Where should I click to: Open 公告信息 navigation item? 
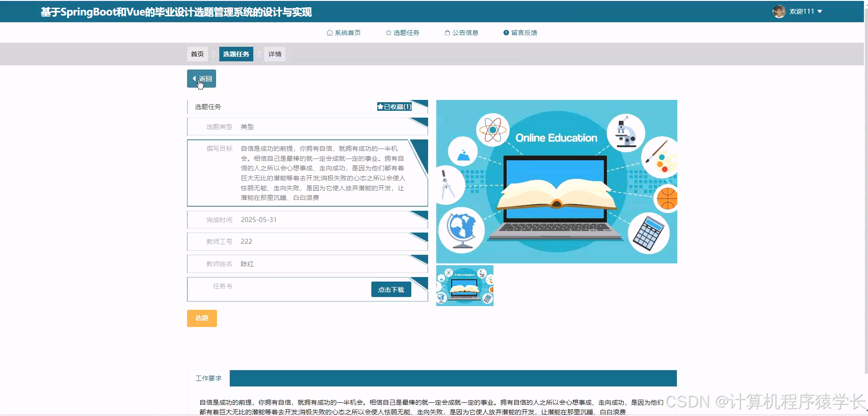(x=462, y=33)
